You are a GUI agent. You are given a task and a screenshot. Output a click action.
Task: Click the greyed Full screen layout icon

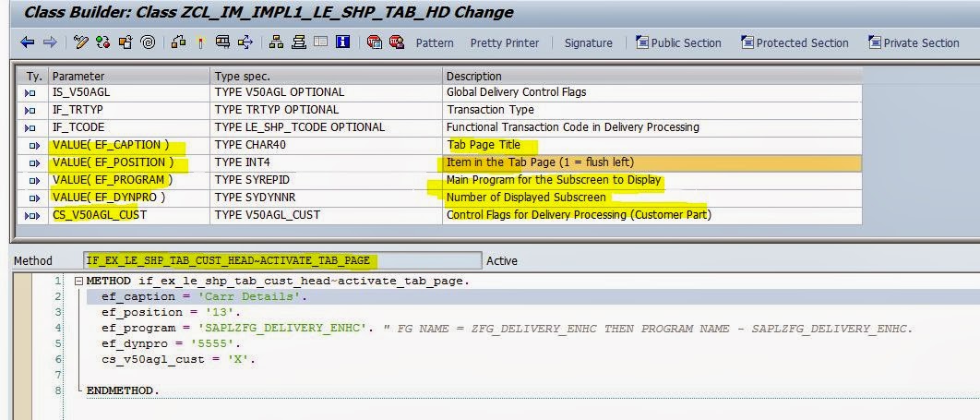click(x=320, y=42)
